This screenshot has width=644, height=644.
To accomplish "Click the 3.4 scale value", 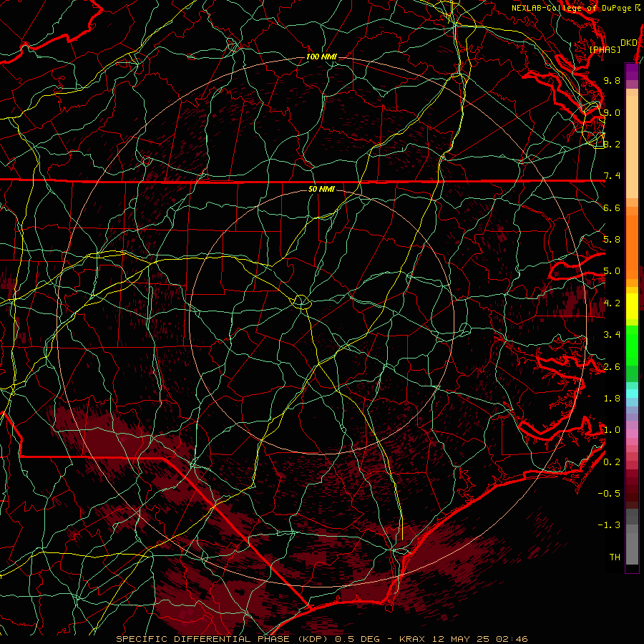I will [612, 335].
